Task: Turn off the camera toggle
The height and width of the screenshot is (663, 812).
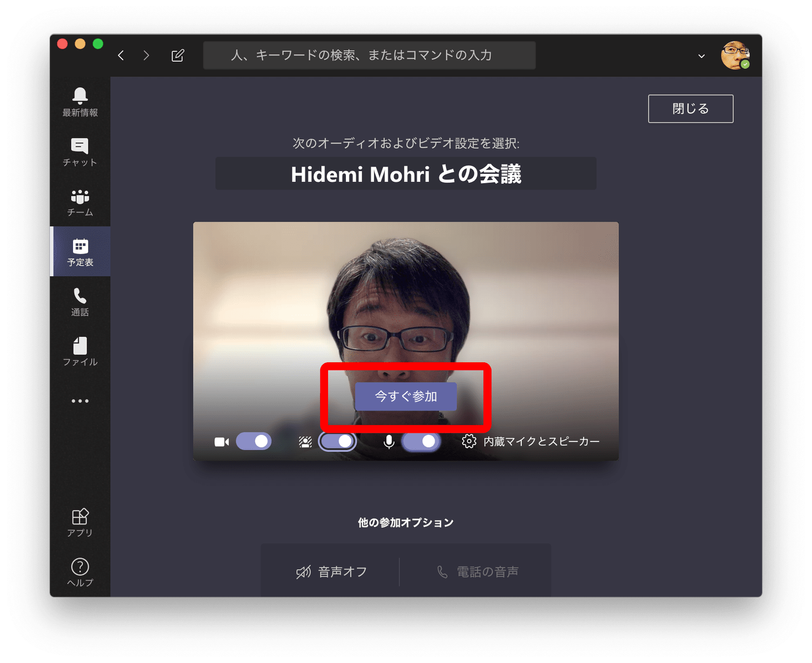Action: (254, 441)
